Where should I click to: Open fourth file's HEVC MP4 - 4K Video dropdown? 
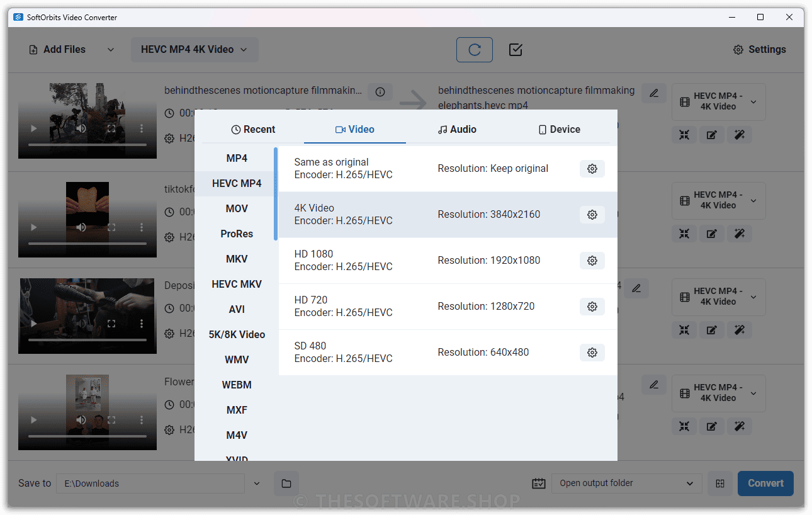(x=719, y=393)
